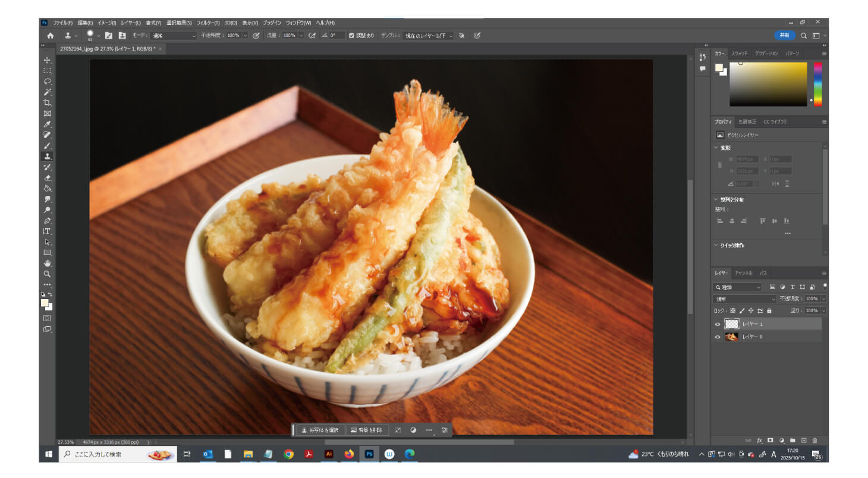Switch to the チャンネル tab
868x478 pixels.
[x=743, y=273]
